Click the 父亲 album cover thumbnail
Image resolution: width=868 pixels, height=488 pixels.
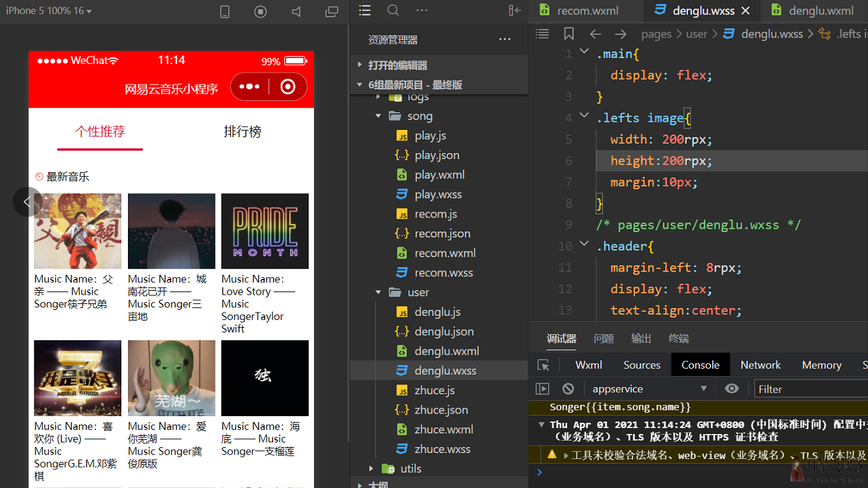point(78,231)
